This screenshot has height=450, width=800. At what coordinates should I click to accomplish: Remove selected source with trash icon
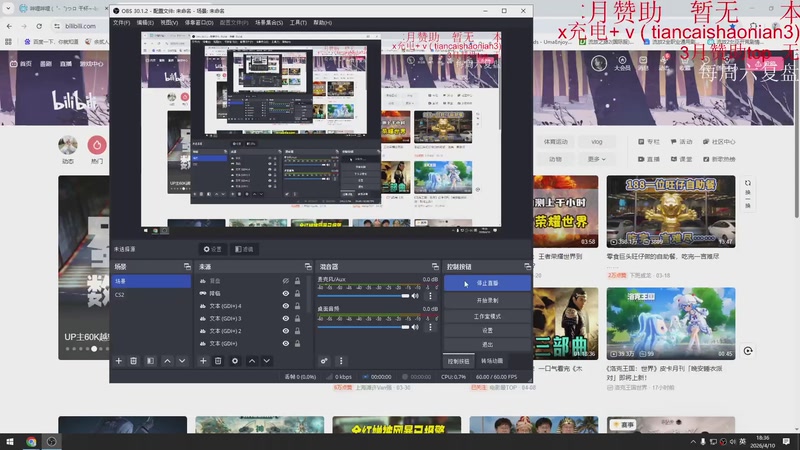click(218, 361)
